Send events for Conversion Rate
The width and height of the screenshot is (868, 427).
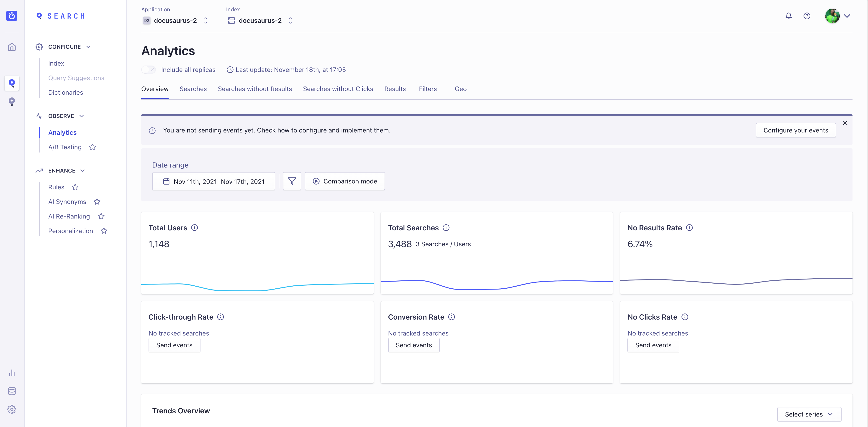click(414, 345)
